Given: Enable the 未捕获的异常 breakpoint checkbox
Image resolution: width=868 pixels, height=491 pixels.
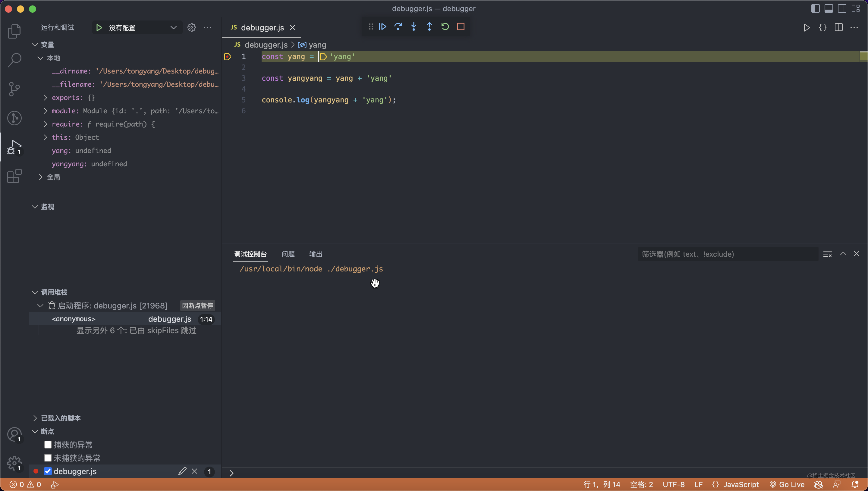Looking at the screenshot, I should 48,458.
